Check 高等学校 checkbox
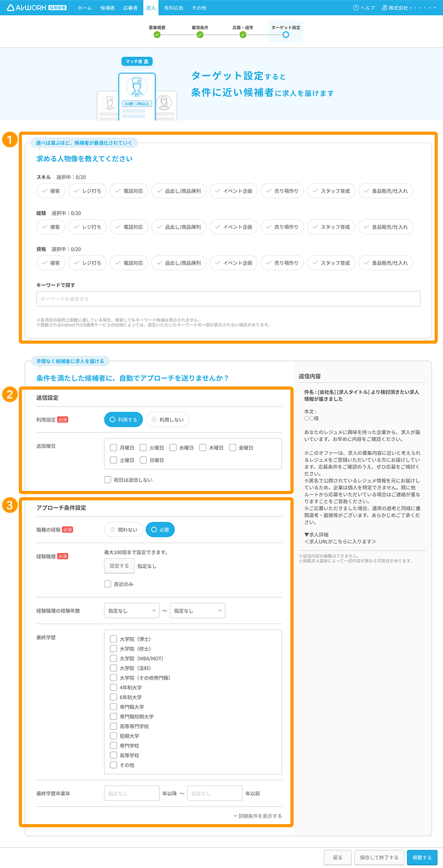443x868 pixels. [113, 755]
